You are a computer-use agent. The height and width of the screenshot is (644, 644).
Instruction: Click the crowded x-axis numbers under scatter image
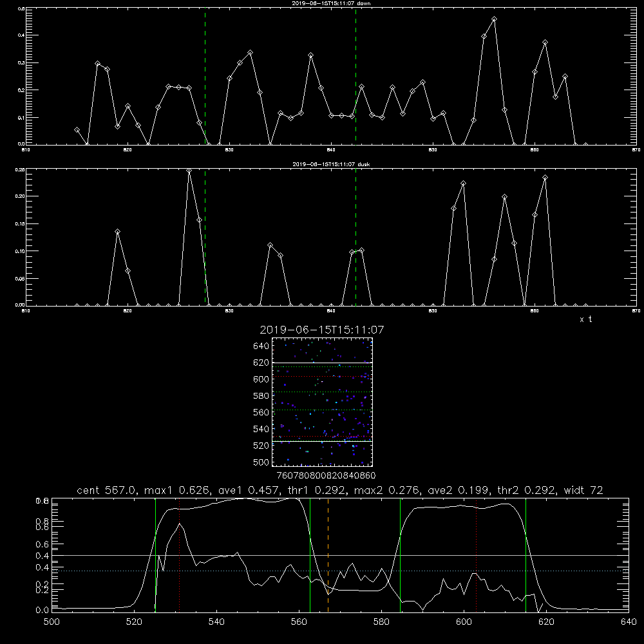point(326,476)
